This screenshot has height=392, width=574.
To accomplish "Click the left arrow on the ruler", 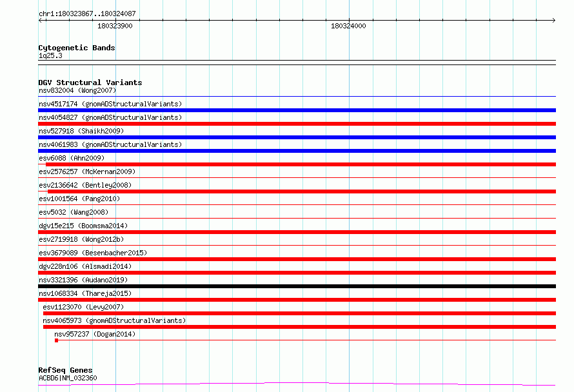I will [41, 20].
